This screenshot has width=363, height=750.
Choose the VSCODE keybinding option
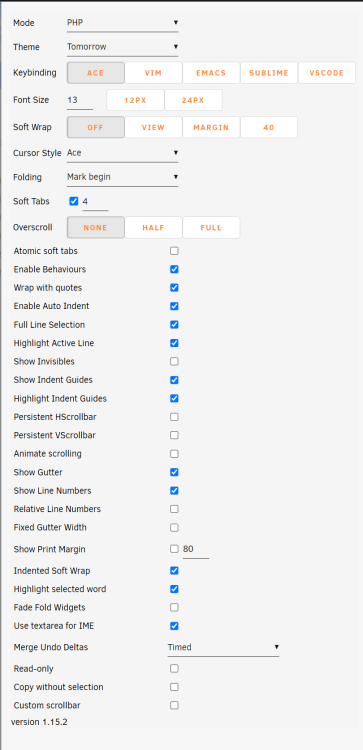point(327,73)
